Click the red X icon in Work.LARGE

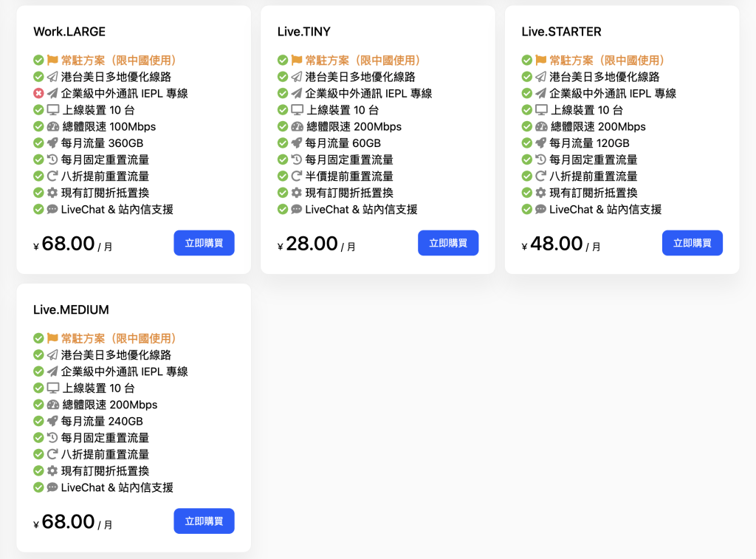click(x=38, y=93)
